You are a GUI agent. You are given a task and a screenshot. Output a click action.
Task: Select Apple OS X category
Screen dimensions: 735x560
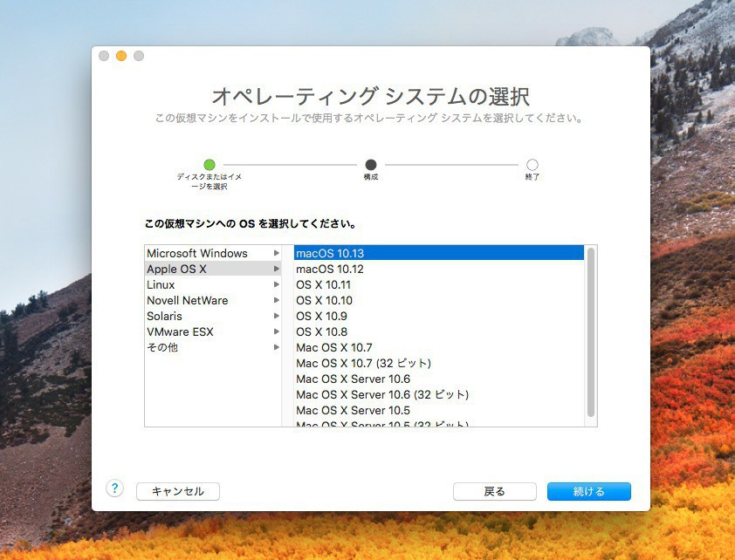click(213, 269)
